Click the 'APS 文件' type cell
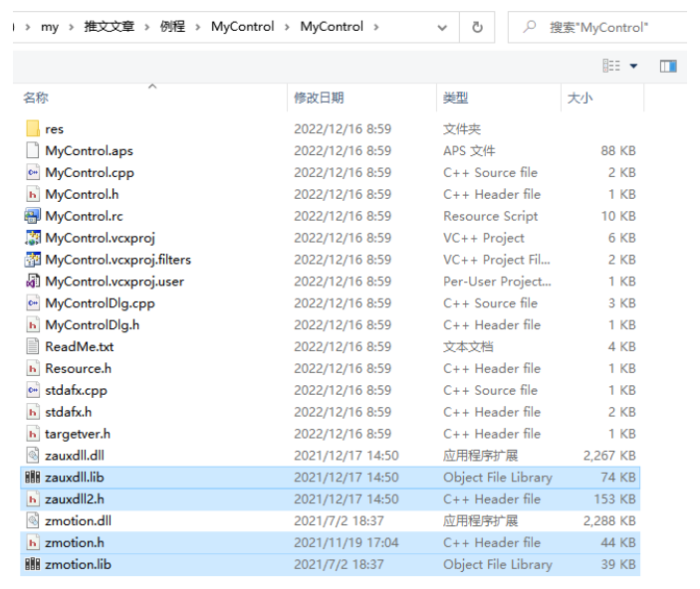The width and height of the screenshot is (700, 589). pyautogui.click(x=469, y=151)
